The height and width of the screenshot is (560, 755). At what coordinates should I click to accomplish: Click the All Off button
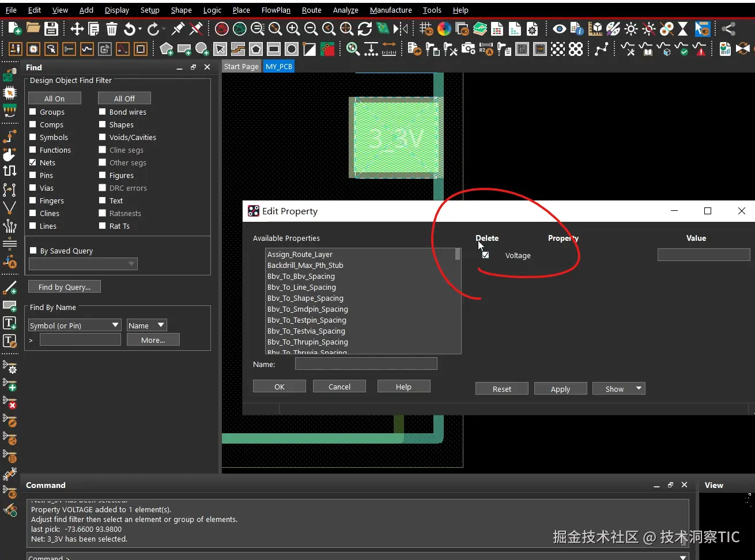point(124,99)
